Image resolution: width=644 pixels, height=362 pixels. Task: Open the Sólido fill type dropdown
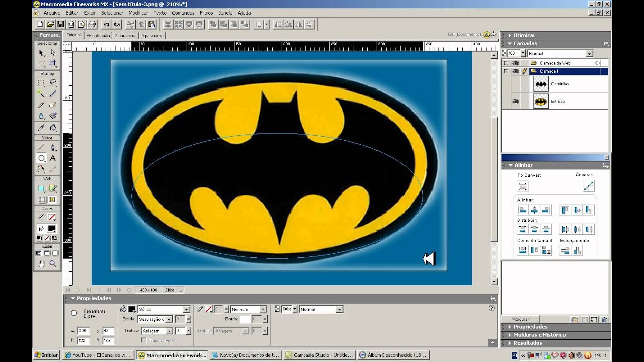(186, 309)
